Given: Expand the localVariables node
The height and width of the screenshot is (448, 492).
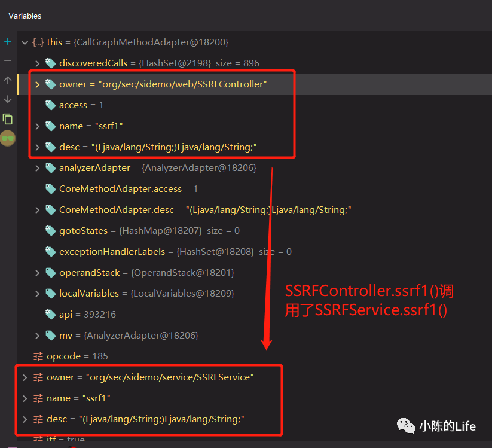Looking at the screenshot, I should [x=37, y=294].
